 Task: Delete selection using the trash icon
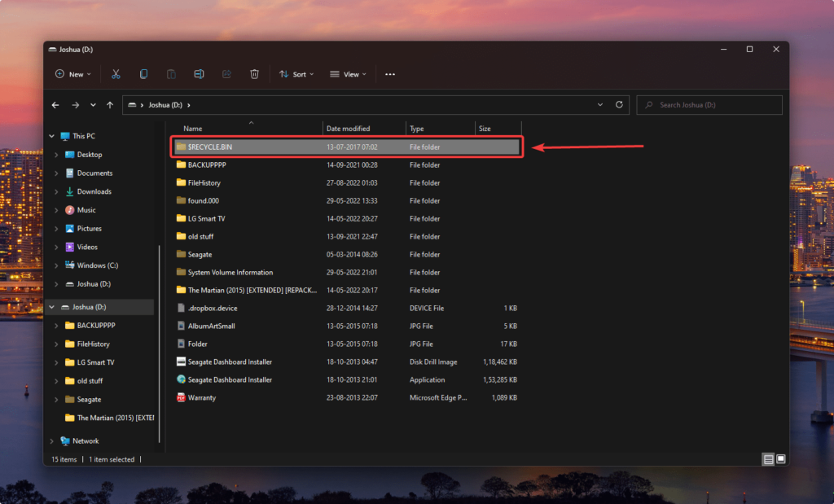click(x=254, y=73)
